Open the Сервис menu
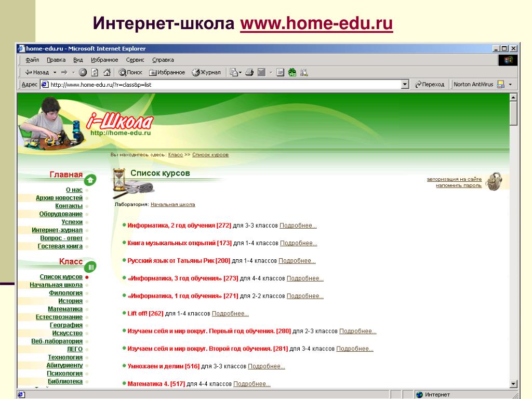This screenshot has width=532, height=399. tap(135, 60)
